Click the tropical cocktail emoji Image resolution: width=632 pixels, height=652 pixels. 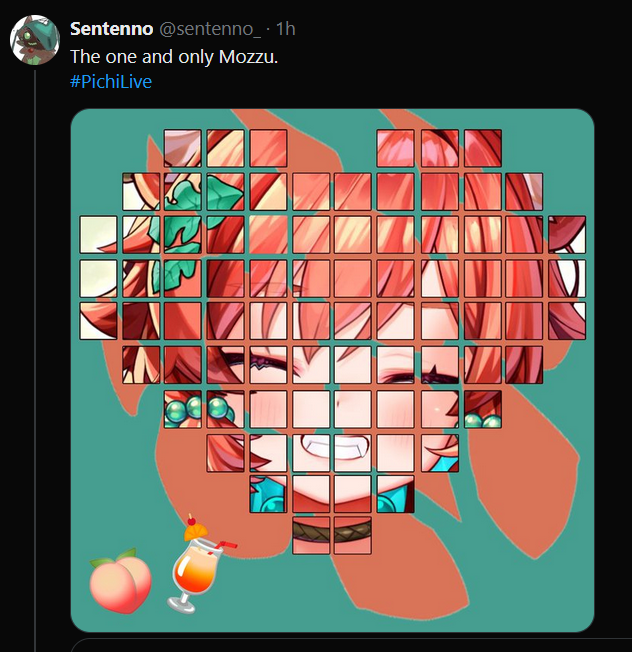click(x=198, y=563)
